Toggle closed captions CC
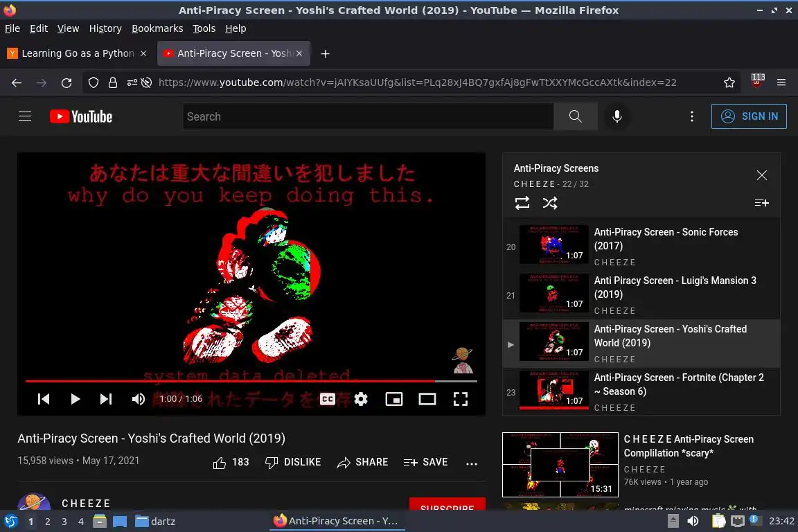 (x=328, y=399)
